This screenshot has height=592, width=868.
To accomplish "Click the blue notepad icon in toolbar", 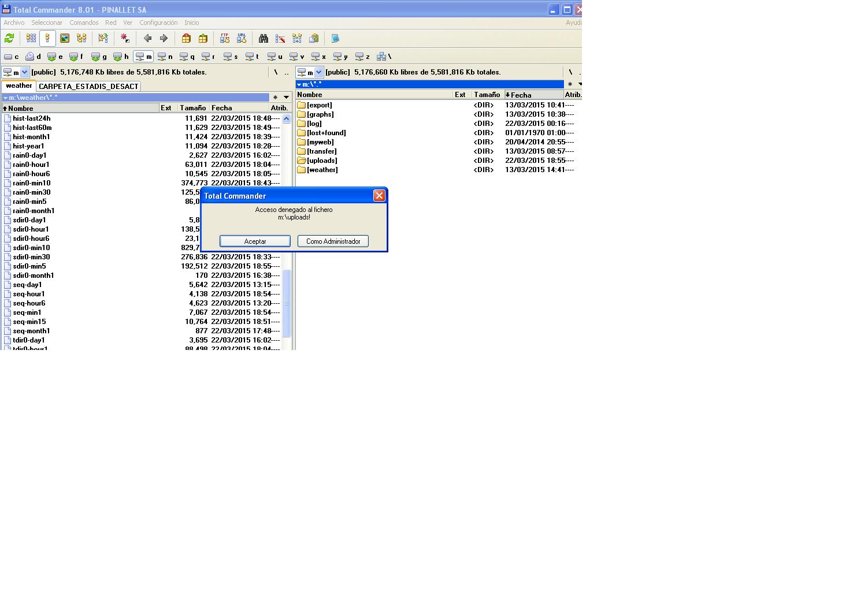I will pyautogui.click(x=335, y=39).
